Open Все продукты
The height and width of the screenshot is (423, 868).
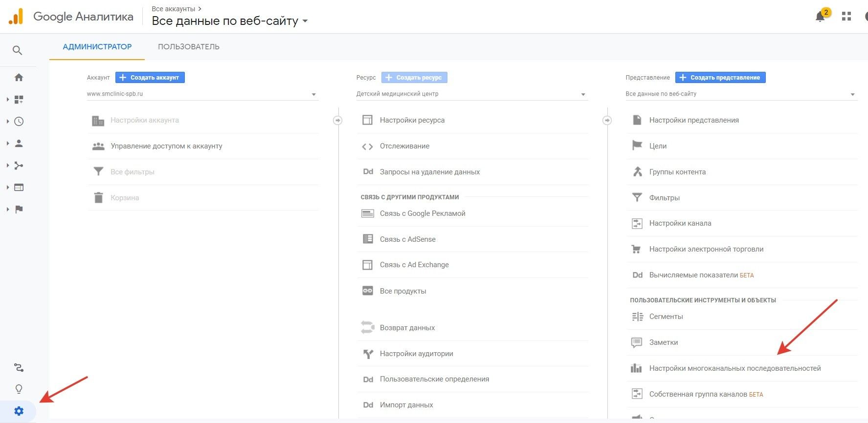click(403, 291)
